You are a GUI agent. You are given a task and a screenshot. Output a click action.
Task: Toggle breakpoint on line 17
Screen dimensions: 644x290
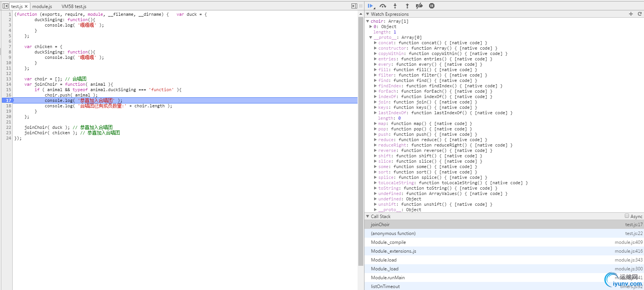coord(8,100)
